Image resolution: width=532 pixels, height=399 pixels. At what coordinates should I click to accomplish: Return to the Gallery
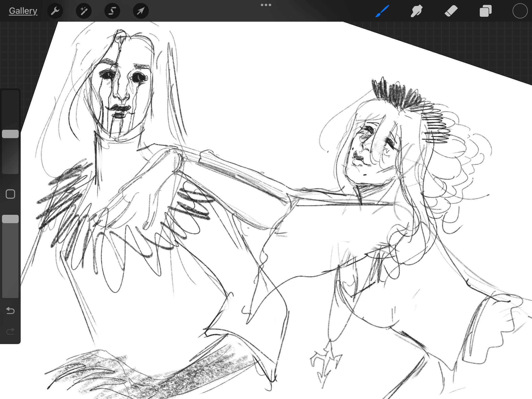pyautogui.click(x=23, y=11)
